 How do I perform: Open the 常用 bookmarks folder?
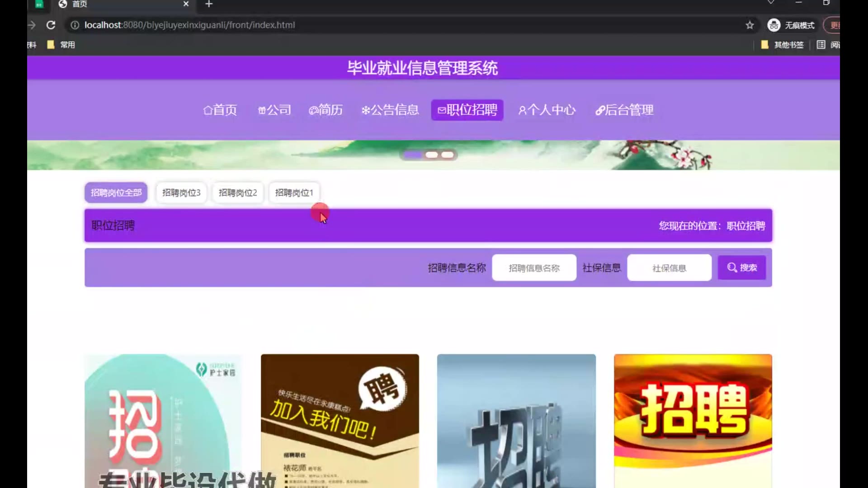(x=61, y=45)
